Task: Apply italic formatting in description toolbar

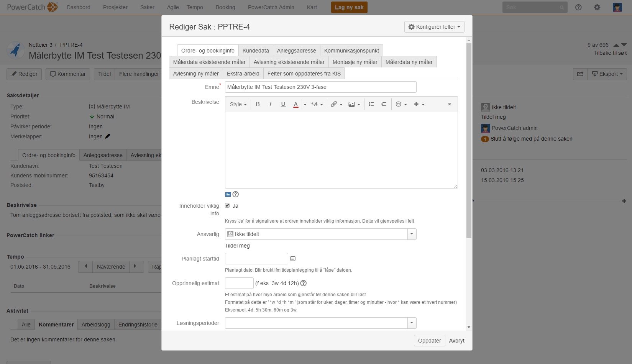Action: (270, 104)
